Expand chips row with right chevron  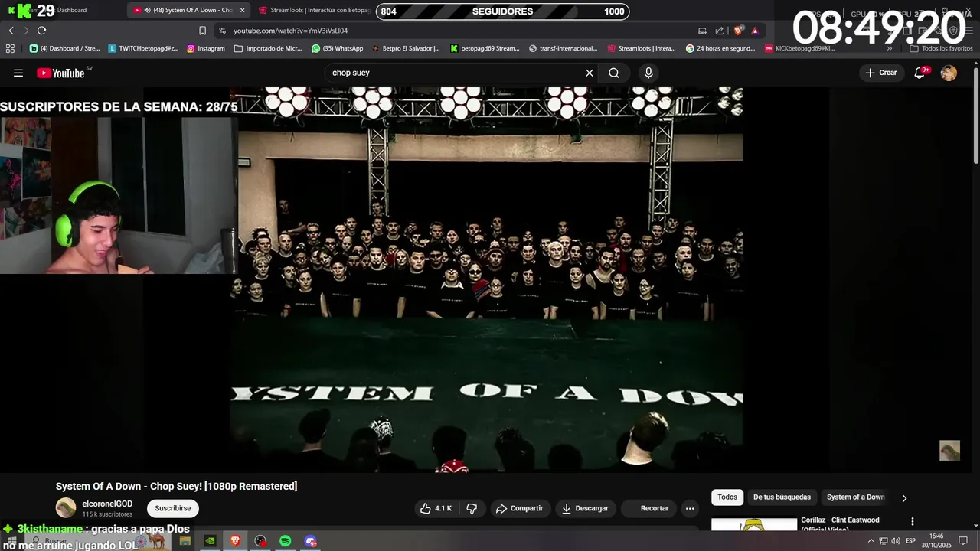(x=904, y=497)
